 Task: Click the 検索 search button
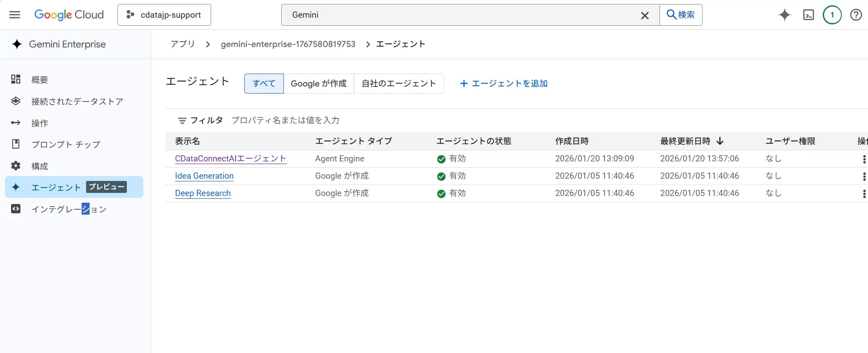[680, 15]
